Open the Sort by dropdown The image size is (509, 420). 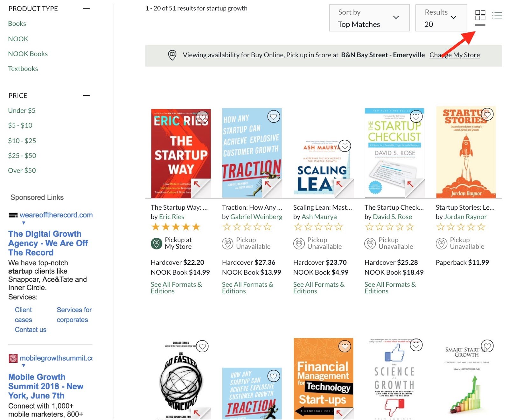coord(369,18)
